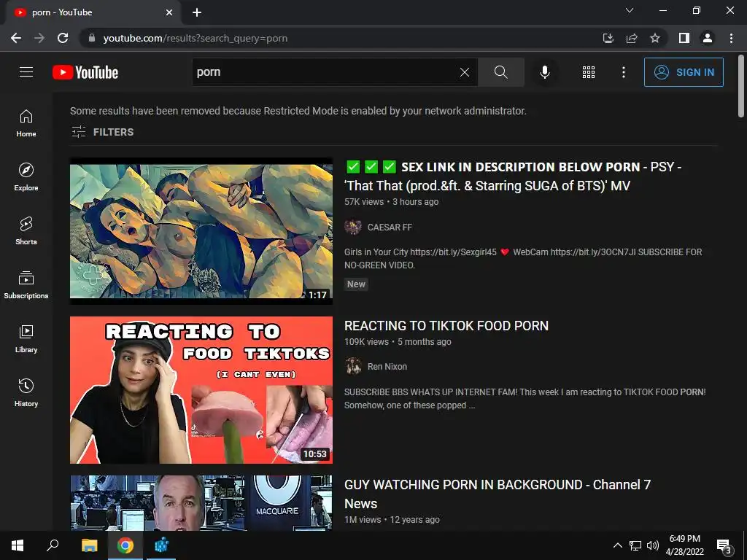Open the Ren Nixon channel
The image size is (747, 560).
coord(387,367)
